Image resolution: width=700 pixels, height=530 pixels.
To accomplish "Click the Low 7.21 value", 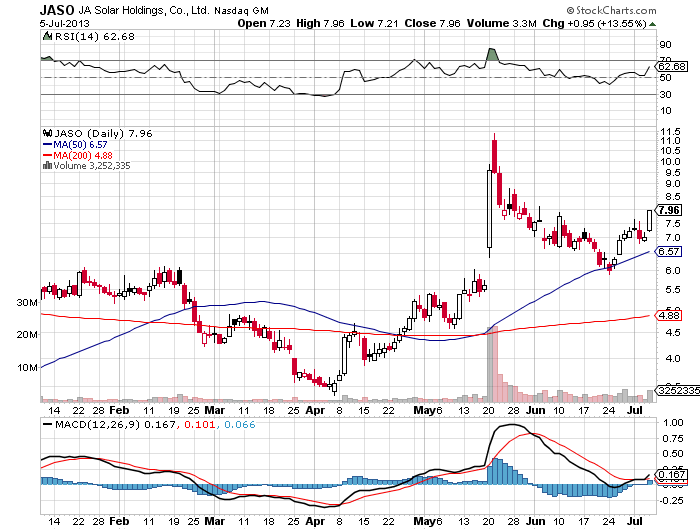I will click(x=374, y=23).
